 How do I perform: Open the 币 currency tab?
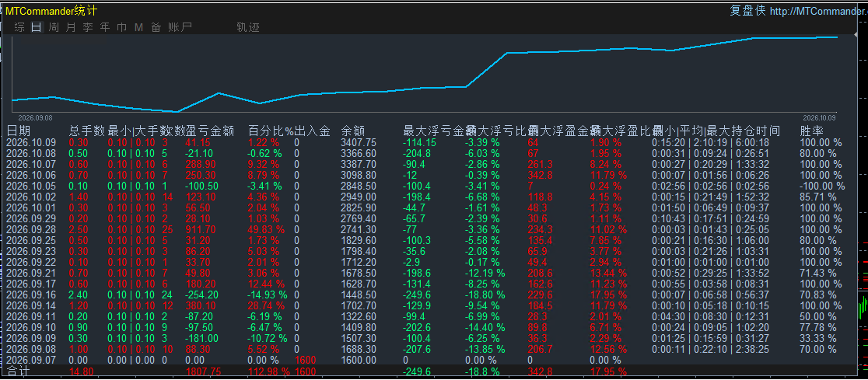tap(122, 27)
